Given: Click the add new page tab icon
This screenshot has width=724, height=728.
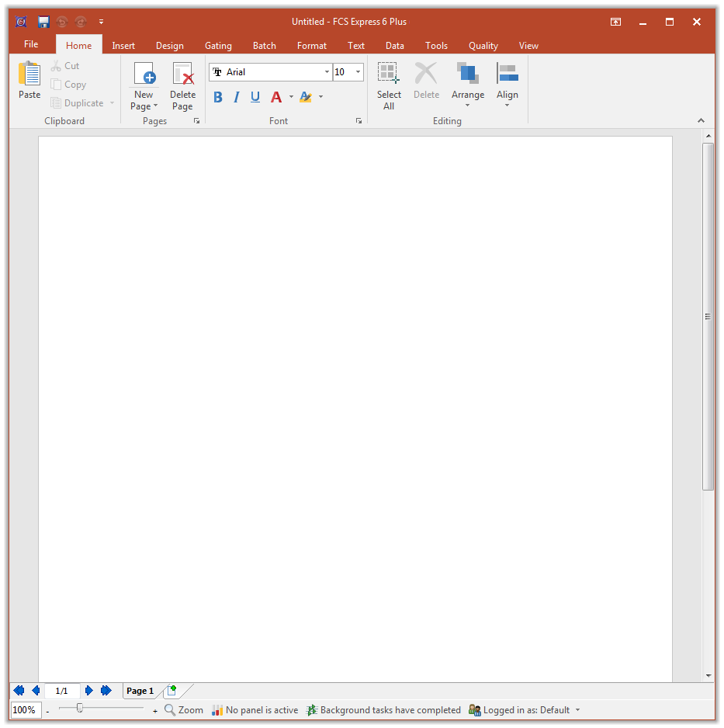Looking at the screenshot, I should 171,690.
